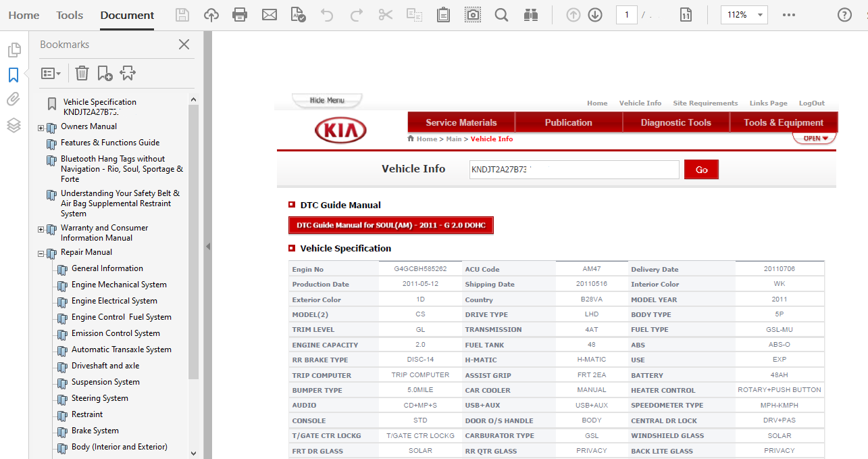
Task: Open the Attachments paperclip panel
Action: pyautogui.click(x=14, y=100)
